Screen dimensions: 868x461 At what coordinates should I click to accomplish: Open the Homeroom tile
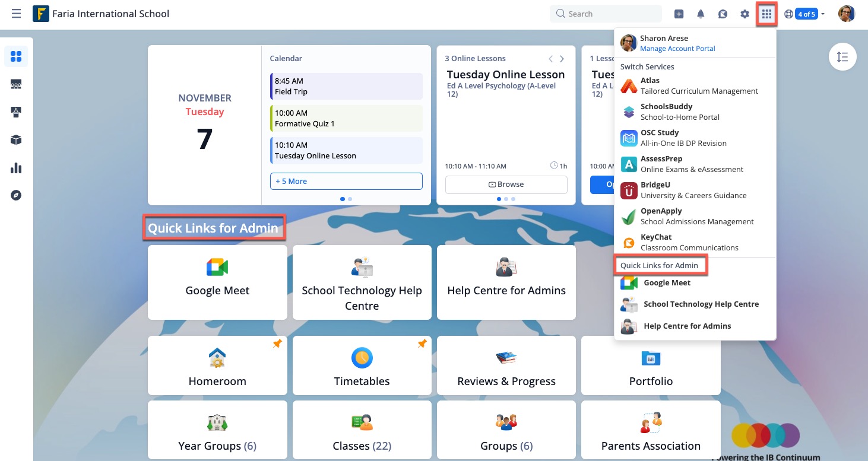pos(217,365)
